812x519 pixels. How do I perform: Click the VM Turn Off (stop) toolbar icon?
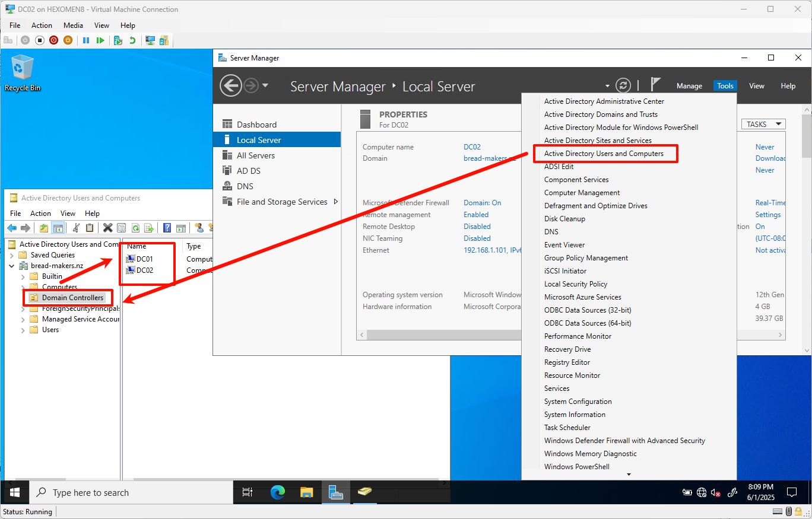click(x=40, y=40)
